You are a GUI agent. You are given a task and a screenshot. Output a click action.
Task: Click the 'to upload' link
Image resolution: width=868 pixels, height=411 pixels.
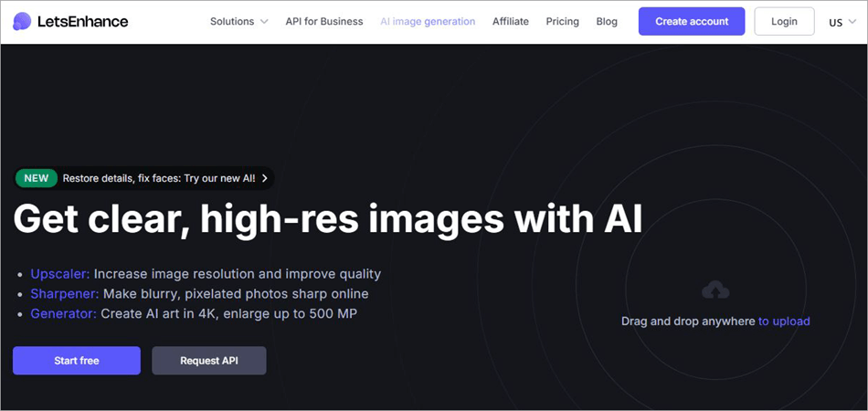click(784, 321)
